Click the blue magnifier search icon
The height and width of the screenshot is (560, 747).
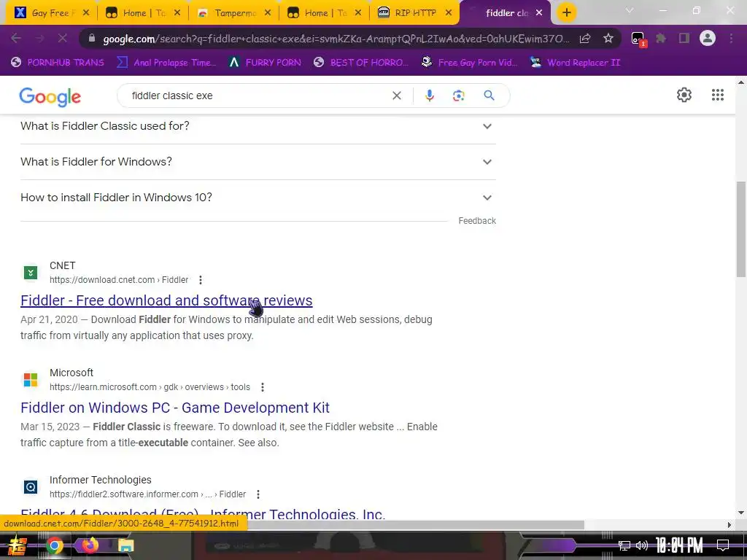point(489,96)
